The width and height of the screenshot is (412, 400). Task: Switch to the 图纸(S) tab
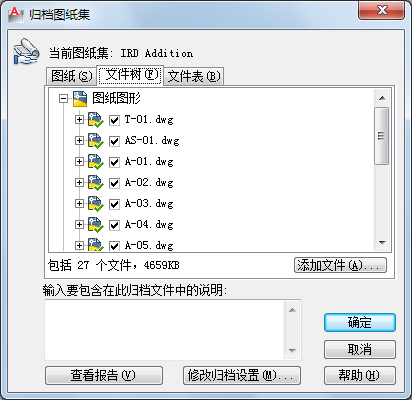coord(72,76)
